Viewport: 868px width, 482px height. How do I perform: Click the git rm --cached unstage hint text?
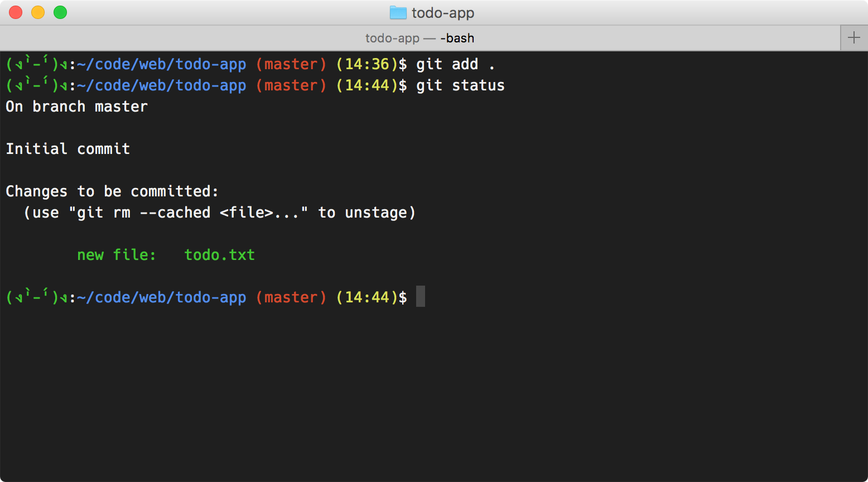coord(220,212)
